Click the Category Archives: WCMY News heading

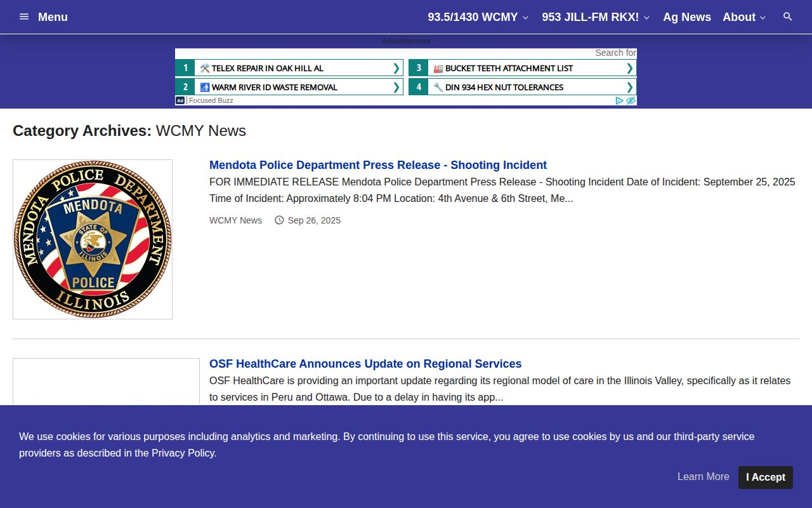tap(129, 131)
